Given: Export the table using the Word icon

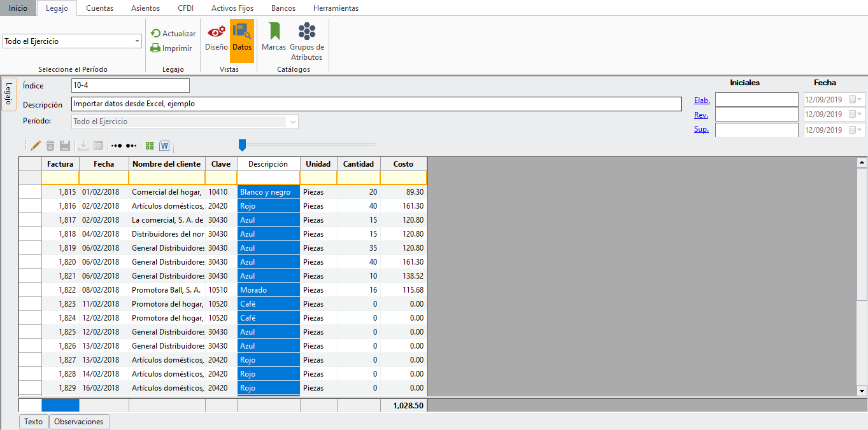Looking at the screenshot, I should [x=164, y=146].
